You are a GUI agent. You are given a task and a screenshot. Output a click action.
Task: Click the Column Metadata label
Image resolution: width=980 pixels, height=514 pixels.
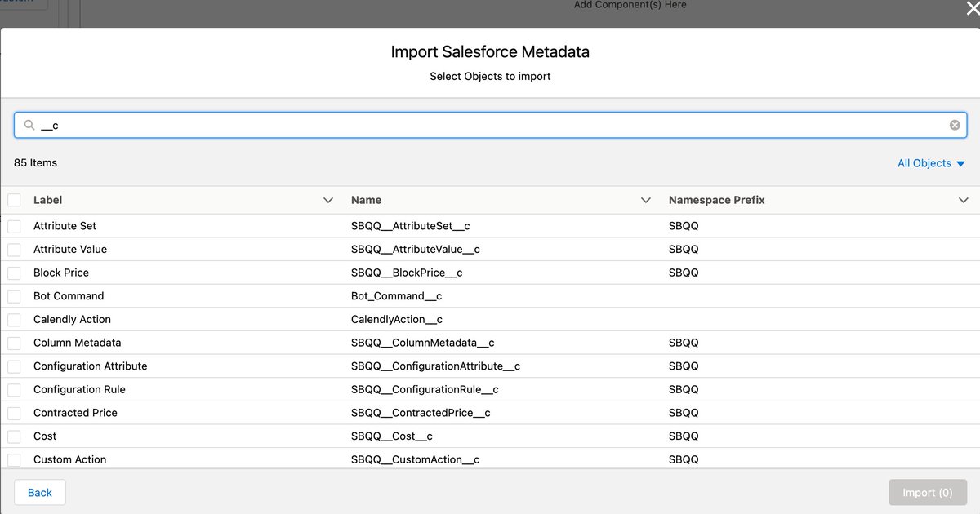[x=77, y=343]
